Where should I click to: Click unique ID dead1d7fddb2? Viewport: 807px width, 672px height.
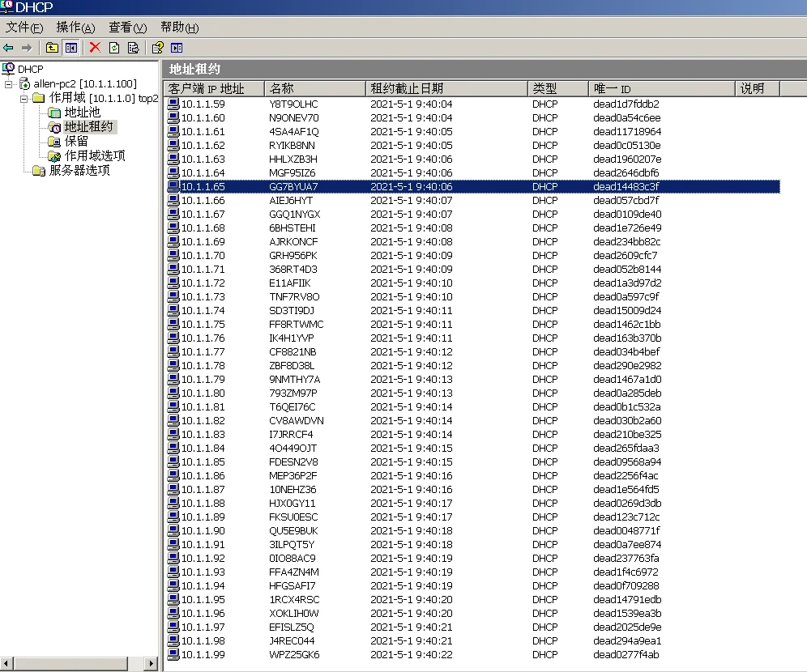pyautogui.click(x=626, y=104)
